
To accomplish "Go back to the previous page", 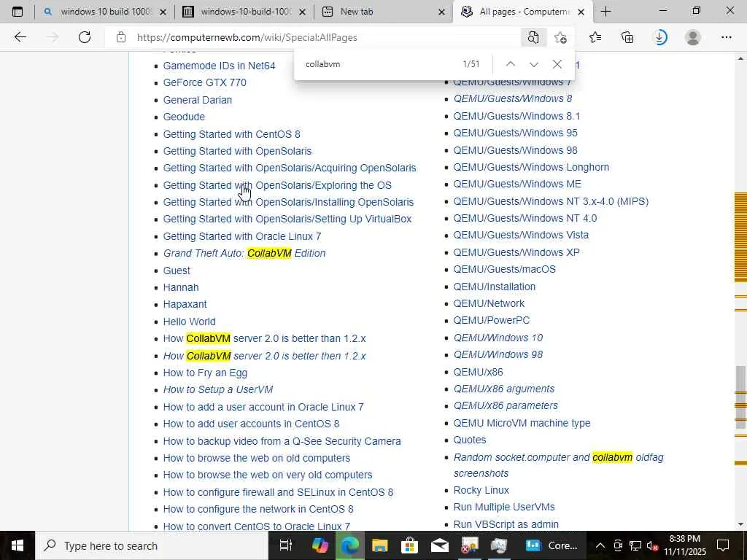I will pyautogui.click(x=20, y=37).
